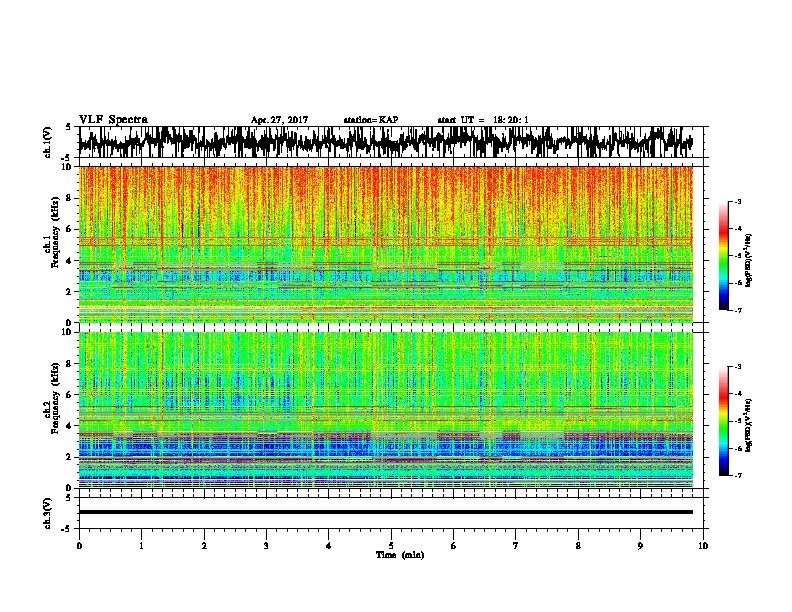The image size is (792, 612).
Task: Click the time axis tick label '0'
Action: pos(79,546)
